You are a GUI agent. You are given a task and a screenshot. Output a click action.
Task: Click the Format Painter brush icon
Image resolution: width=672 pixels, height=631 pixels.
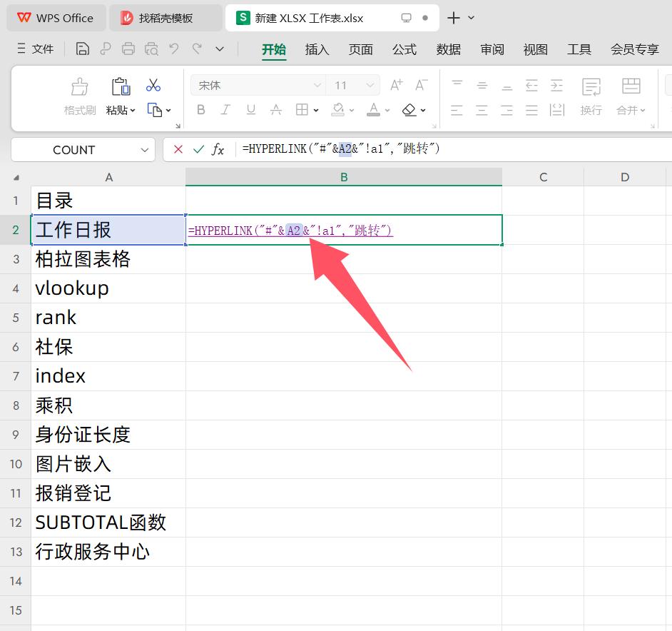pyautogui.click(x=80, y=87)
